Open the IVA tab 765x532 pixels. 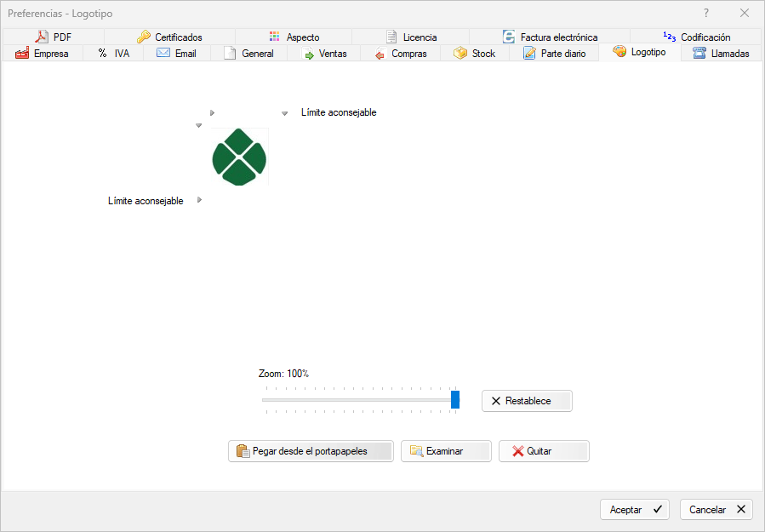click(x=113, y=53)
